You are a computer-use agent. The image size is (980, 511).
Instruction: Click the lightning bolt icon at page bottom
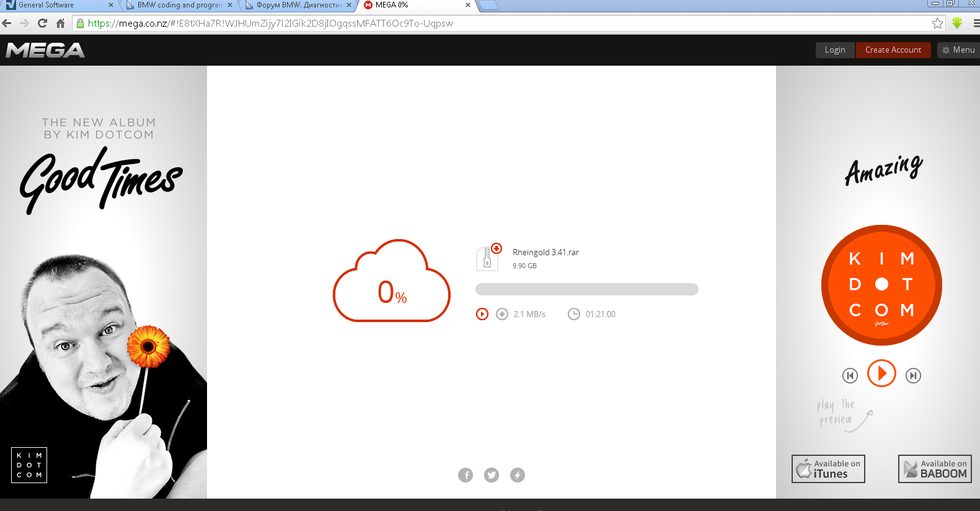pos(518,475)
